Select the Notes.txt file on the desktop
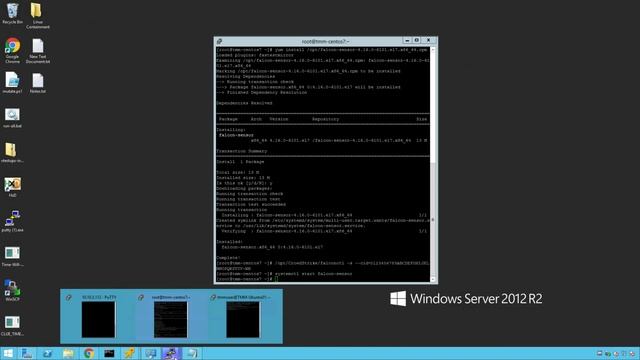The image size is (640, 360). (x=38, y=83)
